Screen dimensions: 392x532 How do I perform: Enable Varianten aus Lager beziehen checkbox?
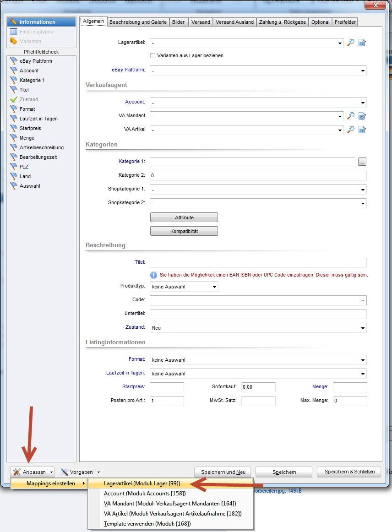153,56
